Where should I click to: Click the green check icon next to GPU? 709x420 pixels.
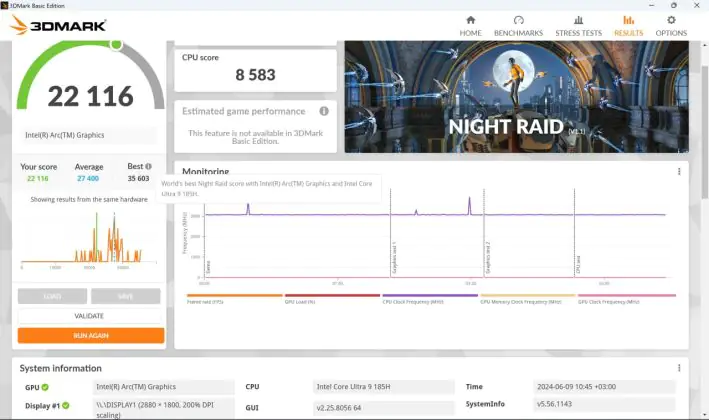tap(45, 387)
